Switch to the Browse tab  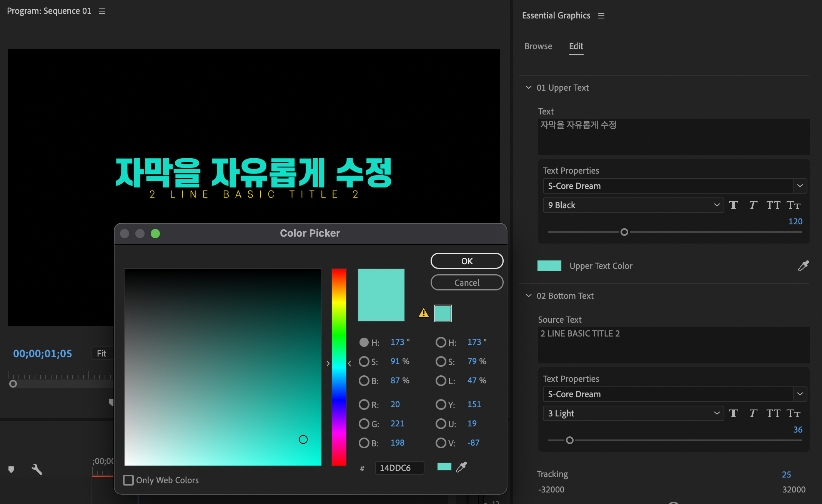click(x=538, y=46)
